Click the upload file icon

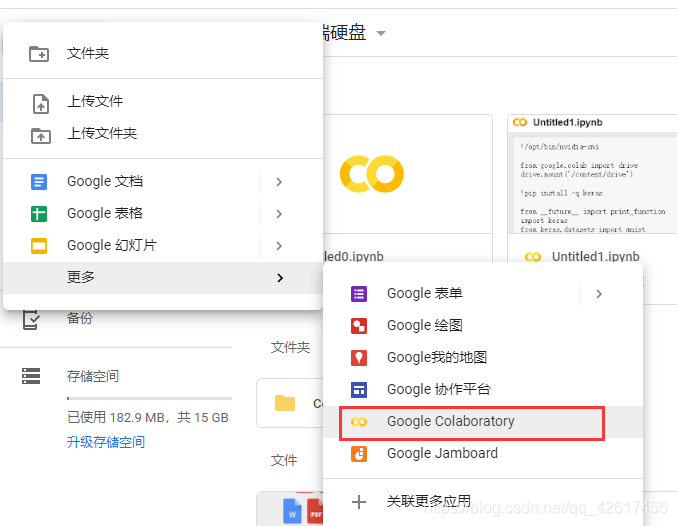point(41,104)
